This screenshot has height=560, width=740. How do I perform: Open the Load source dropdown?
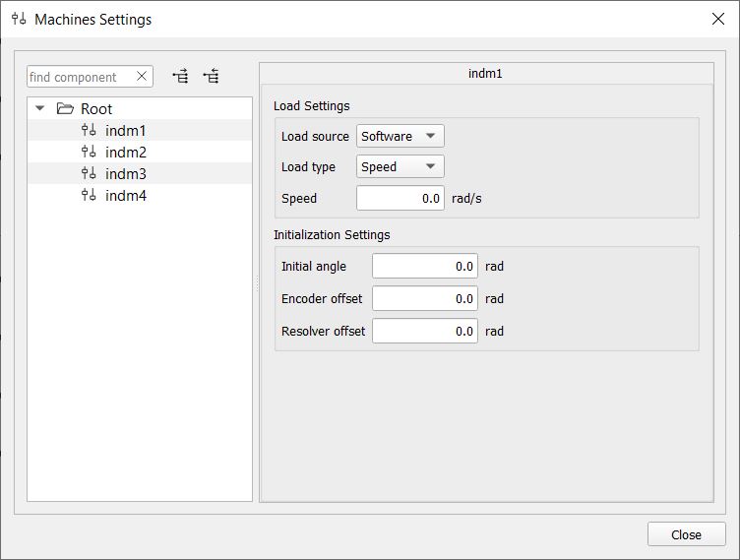400,136
